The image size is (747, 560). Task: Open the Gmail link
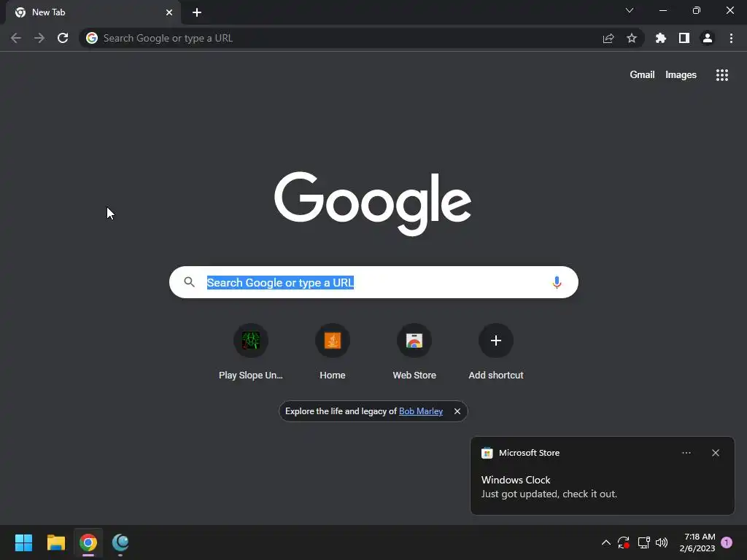[642, 75]
